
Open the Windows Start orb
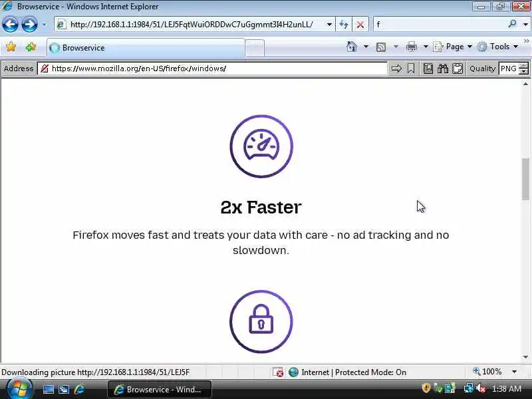[19, 389]
